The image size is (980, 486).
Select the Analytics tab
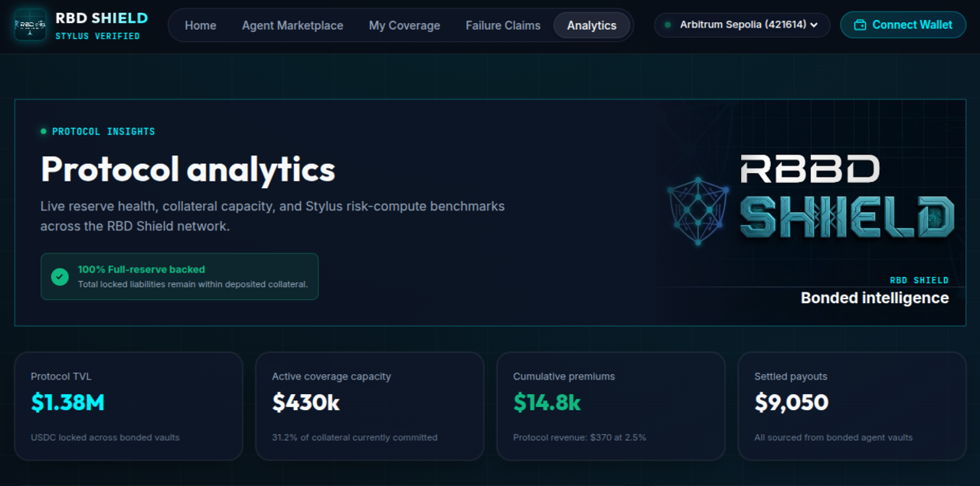pyautogui.click(x=592, y=25)
